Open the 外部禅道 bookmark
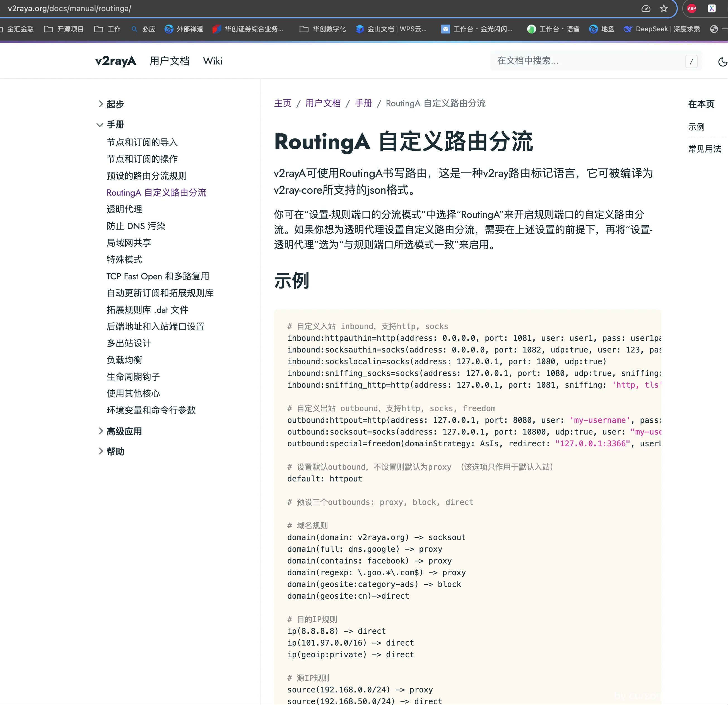Image resolution: width=728 pixels, height=705 pixels. (x=184, y=29)
